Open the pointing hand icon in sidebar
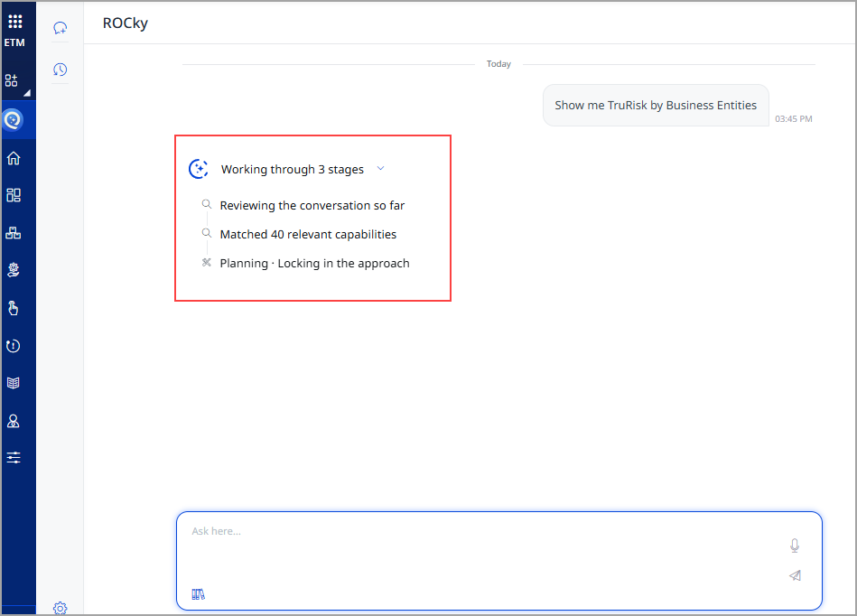The height and width of the screenshot is (616, 857). (x=14, y=308)
